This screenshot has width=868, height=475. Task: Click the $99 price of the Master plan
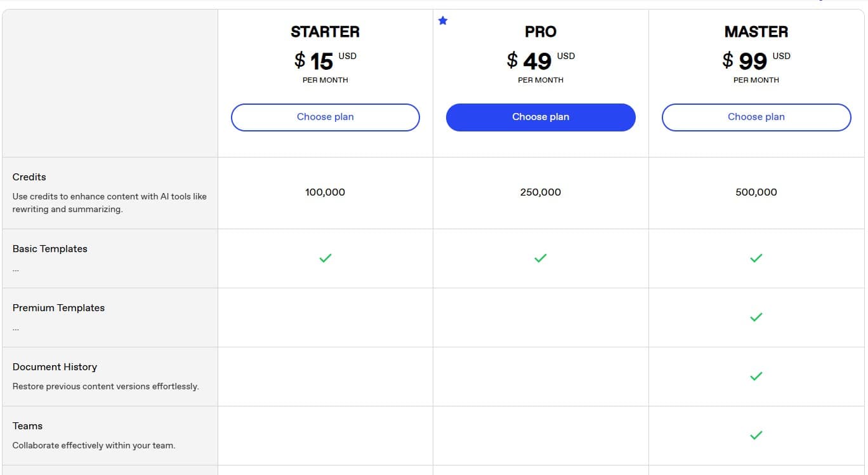pyautogui.click(x=751, y=60)
